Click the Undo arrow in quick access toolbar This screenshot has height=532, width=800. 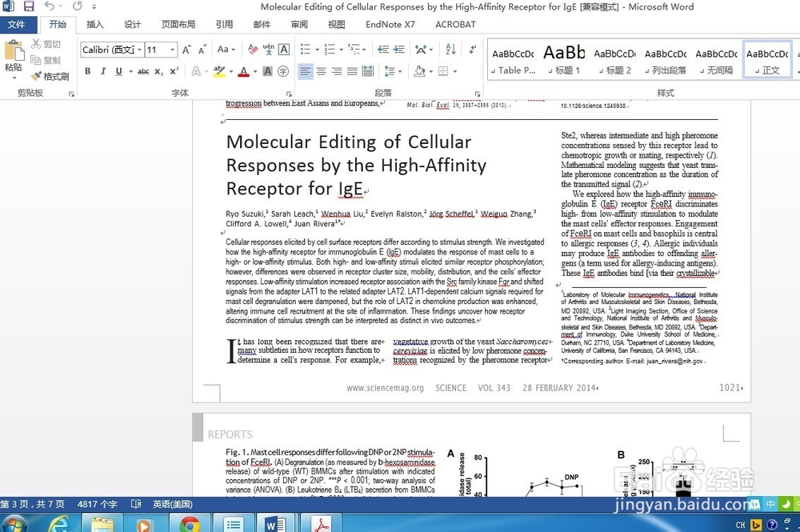(49, 6)
